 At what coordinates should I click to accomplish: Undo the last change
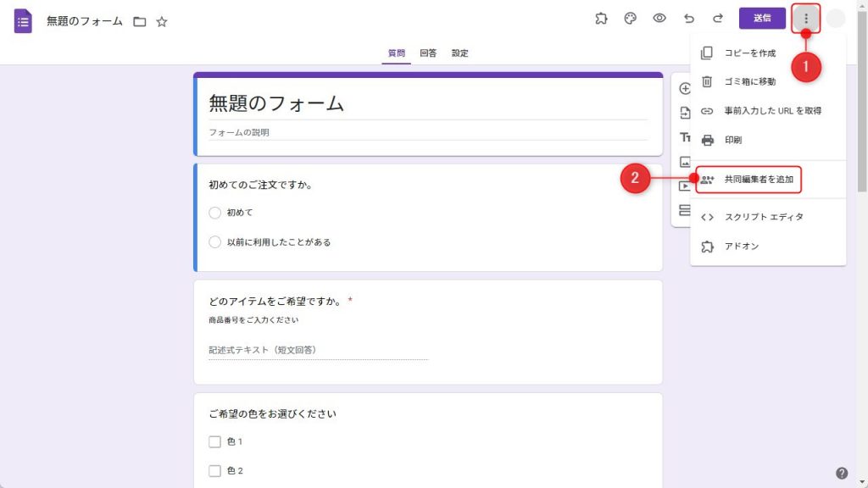click(688, 19)
